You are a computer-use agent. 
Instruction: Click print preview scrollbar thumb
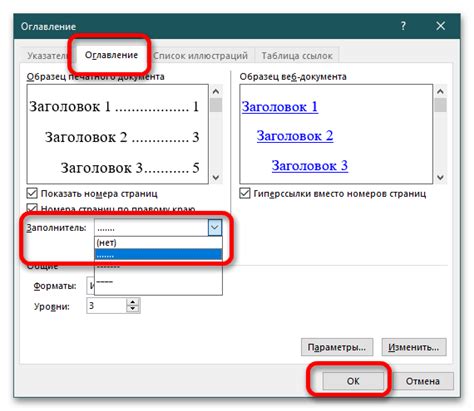tap(216, 105)
